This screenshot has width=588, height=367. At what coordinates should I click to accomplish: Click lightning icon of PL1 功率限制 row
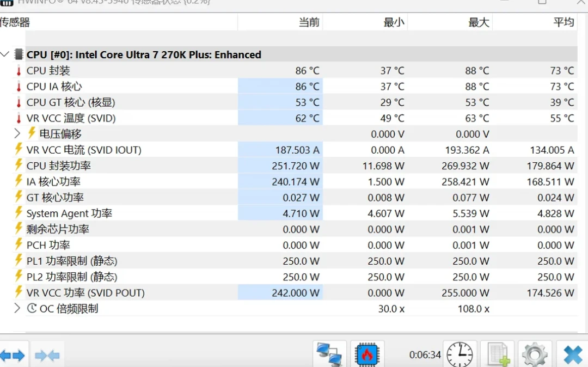[19, 260]
